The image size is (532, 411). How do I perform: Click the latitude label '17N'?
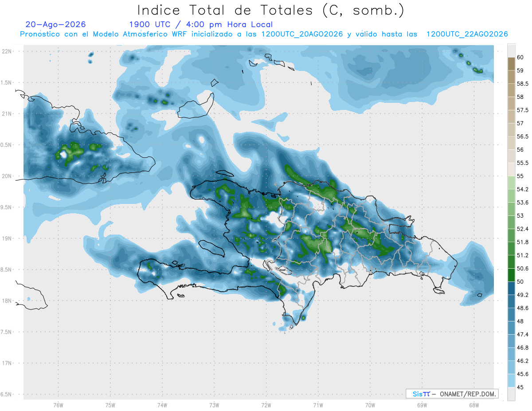[x=7, y=364]
